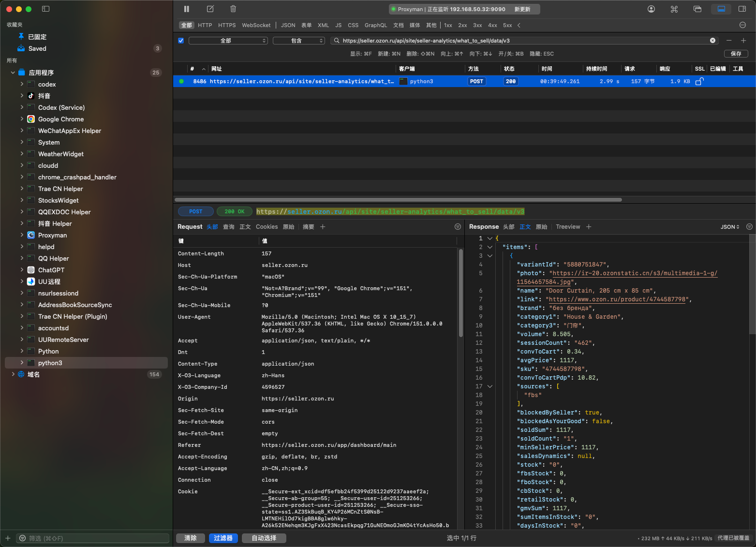Click the URL filter input field
756x547 pixels.
click(x=525, y=41)
